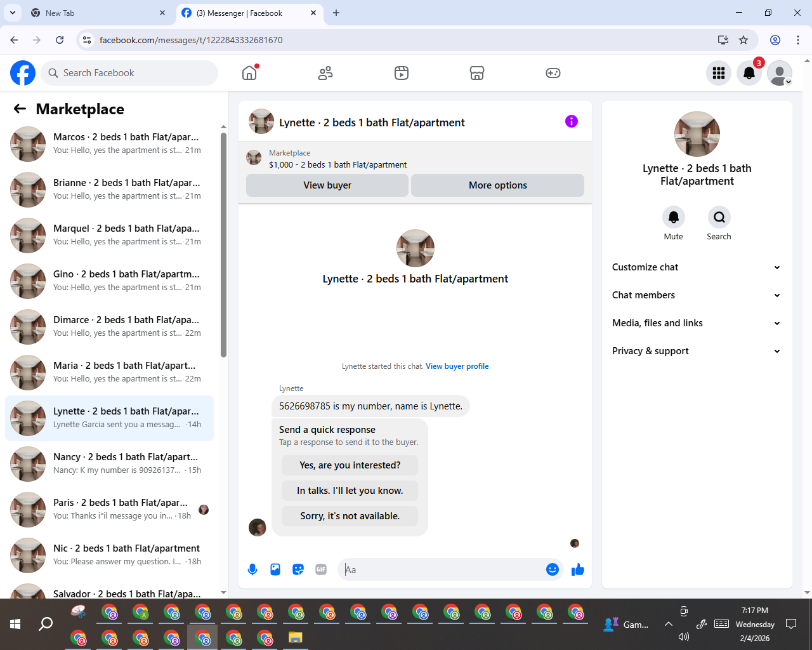Open Marcos conversation

click(109, 144)
